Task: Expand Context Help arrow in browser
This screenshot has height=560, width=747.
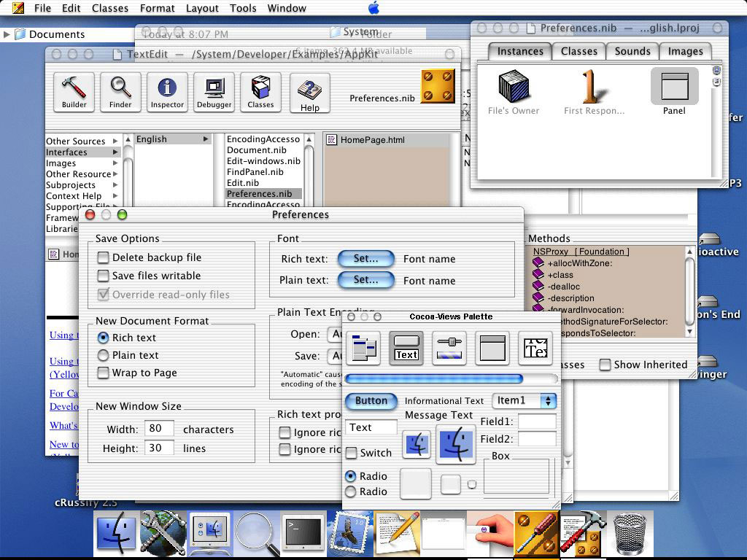Action: [x=115, y=195]
